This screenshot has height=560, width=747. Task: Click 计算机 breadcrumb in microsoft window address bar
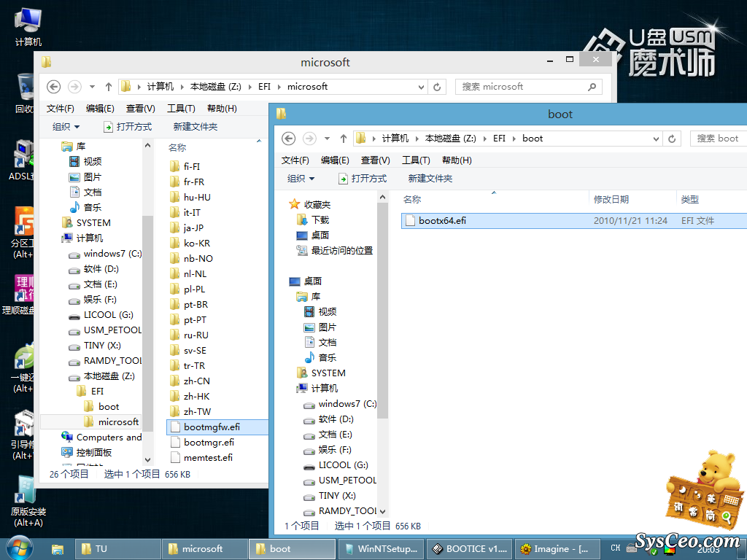point(160,87)
